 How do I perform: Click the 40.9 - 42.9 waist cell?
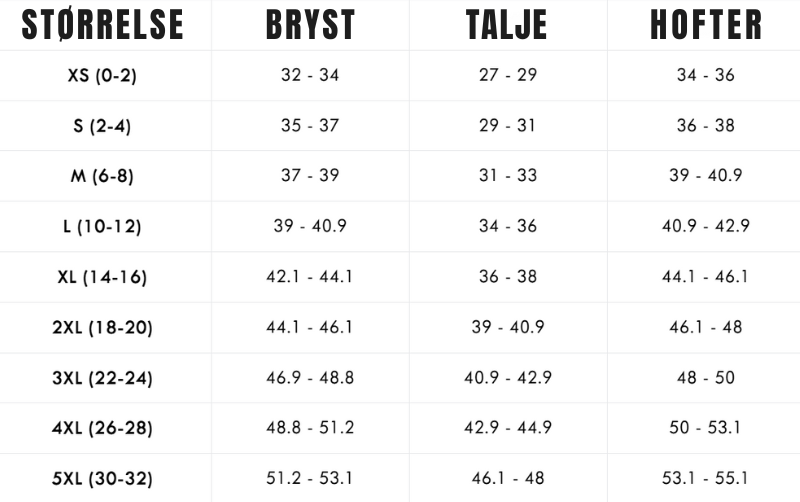tap(509, 378)
